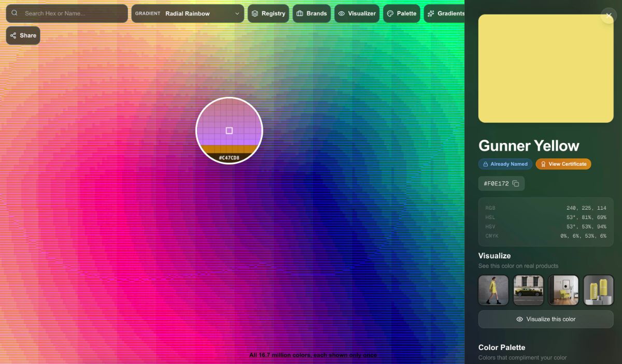The height and width of the screenshot is (364, 622).
Task: Explore the Gradients feature
Action: 447,13
